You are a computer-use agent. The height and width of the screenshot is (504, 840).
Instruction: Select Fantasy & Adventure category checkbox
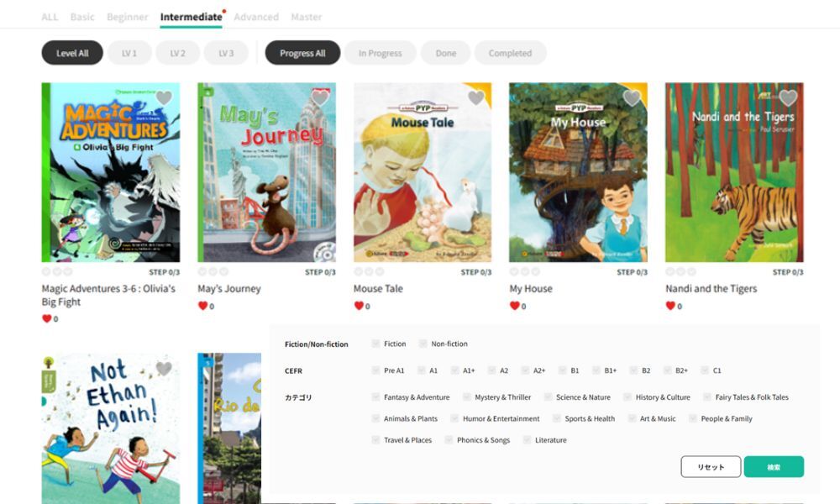pyautogui.click(x=376, y=397)
